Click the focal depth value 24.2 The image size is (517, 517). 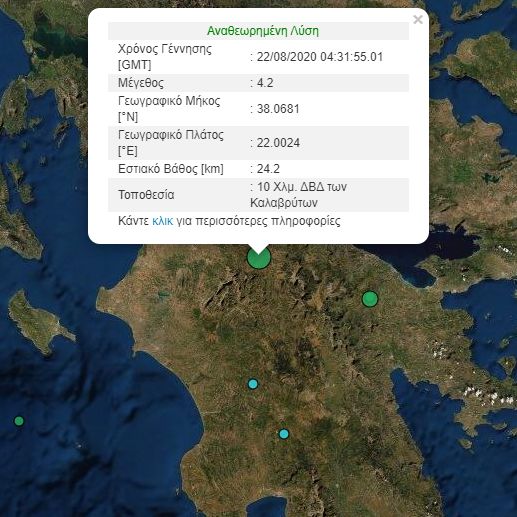[x=268, y=169]
